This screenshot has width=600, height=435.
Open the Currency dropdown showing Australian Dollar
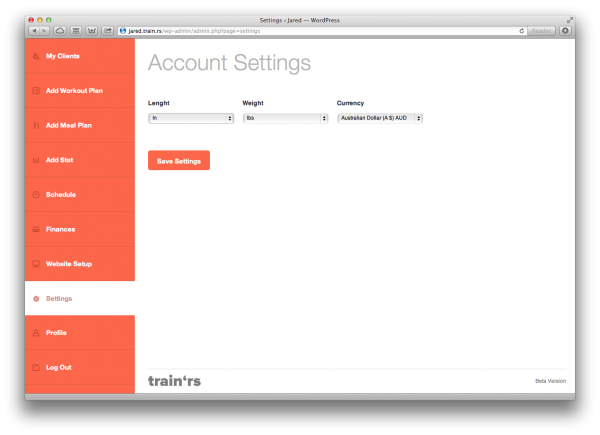pos(380,118)
